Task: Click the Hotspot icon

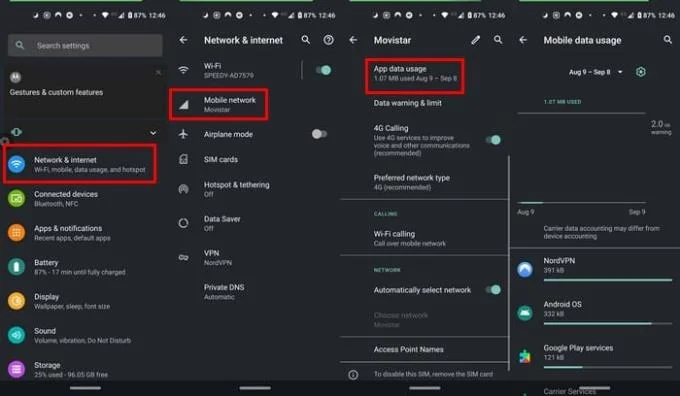Action: [183, 189]
